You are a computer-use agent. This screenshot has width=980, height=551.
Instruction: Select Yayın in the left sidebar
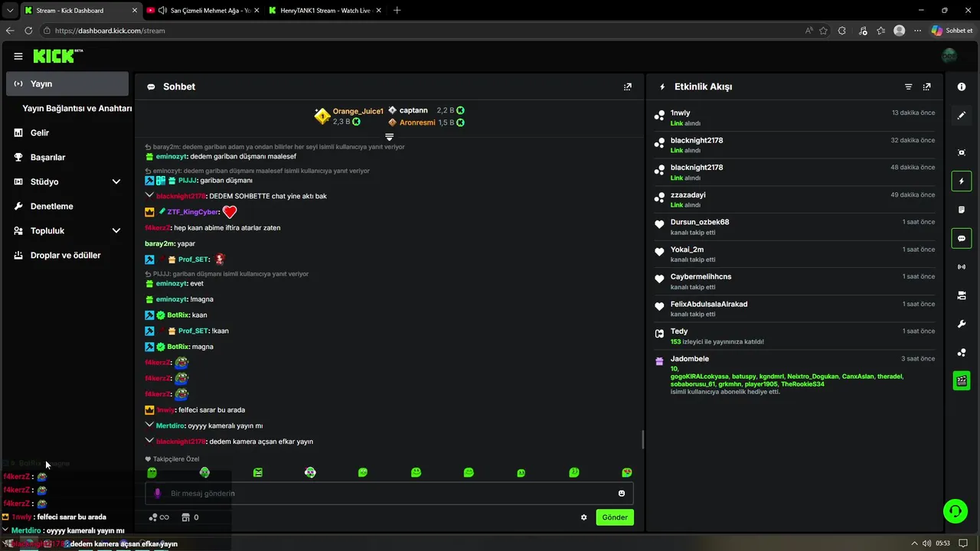pyautogui.click(x=67, y=84)
